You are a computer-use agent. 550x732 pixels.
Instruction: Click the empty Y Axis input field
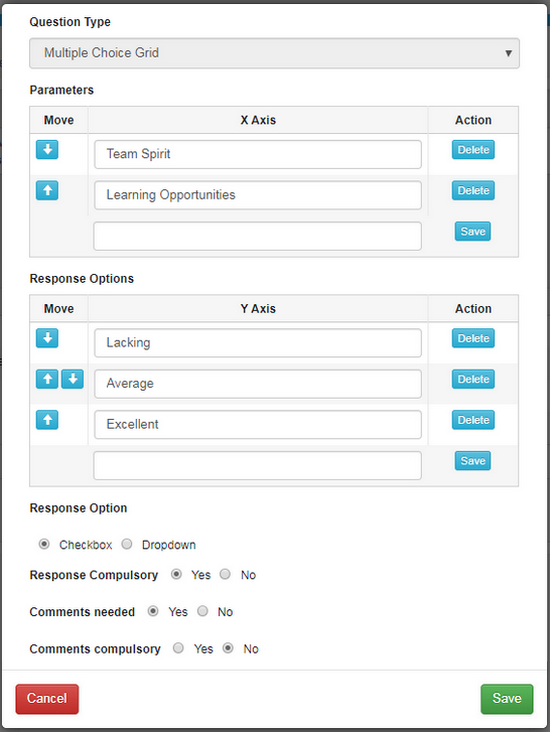click(x=257, y=465)
